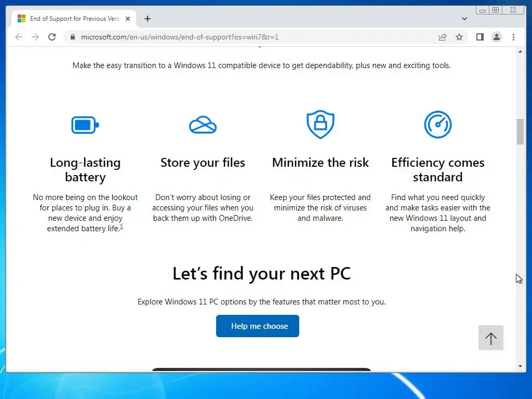
Task: Share this page using the share icon
Action: [443, 37]
